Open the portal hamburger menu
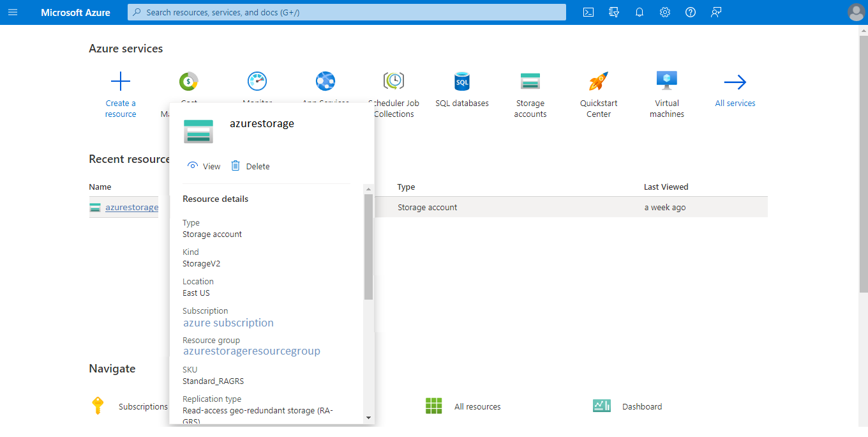 pyautogui.click(x=13, y=12)
